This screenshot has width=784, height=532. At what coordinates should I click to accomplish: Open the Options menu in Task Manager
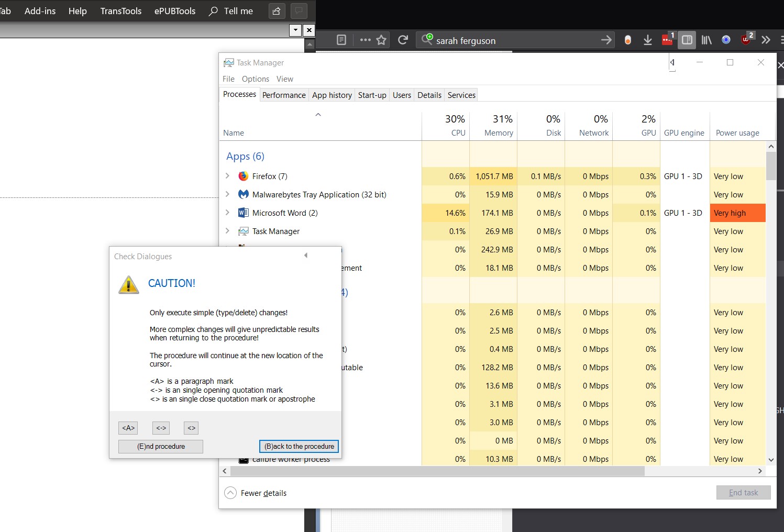[x=256, y=79]
